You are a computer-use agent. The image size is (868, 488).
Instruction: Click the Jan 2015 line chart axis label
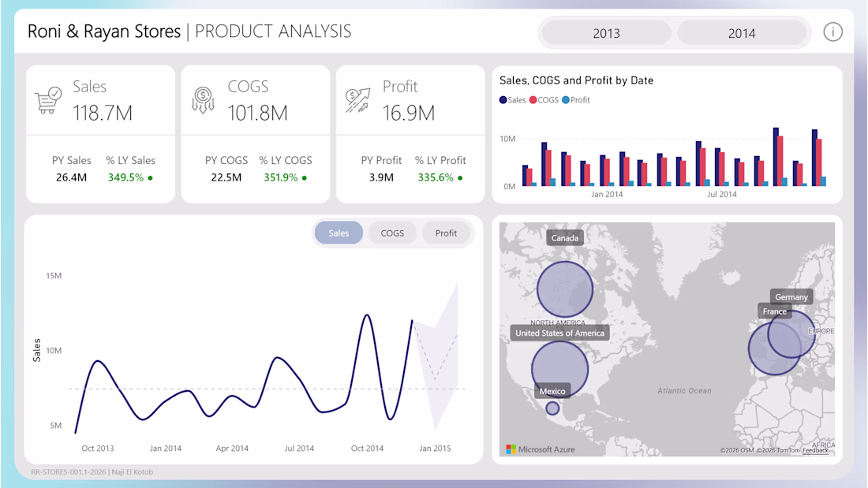click(435, 448)
